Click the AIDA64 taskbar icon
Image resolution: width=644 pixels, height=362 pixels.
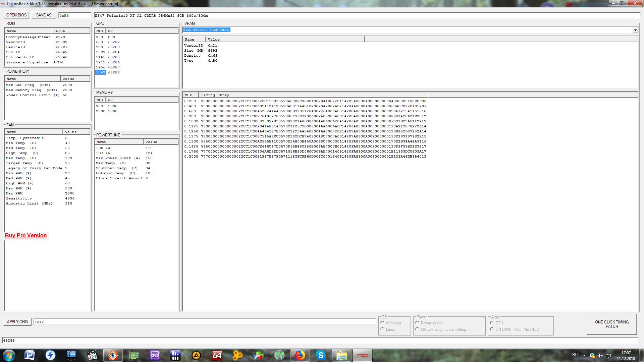(x=217, y=355)
